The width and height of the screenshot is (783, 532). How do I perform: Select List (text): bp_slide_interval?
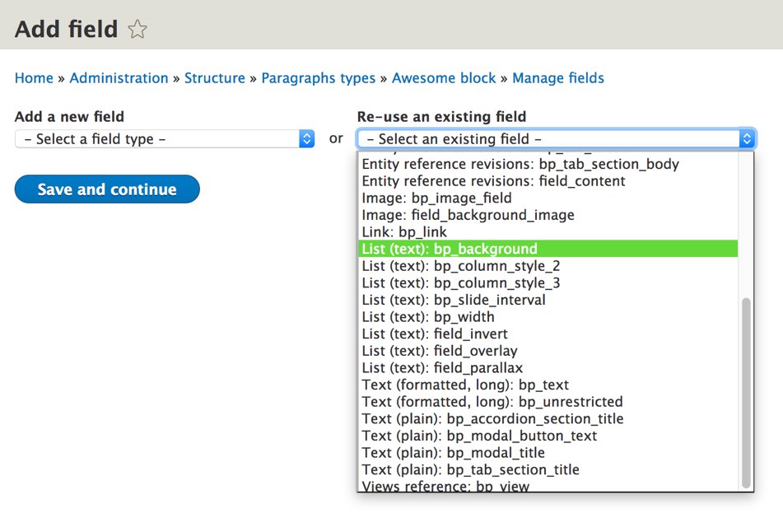point(548,301)
